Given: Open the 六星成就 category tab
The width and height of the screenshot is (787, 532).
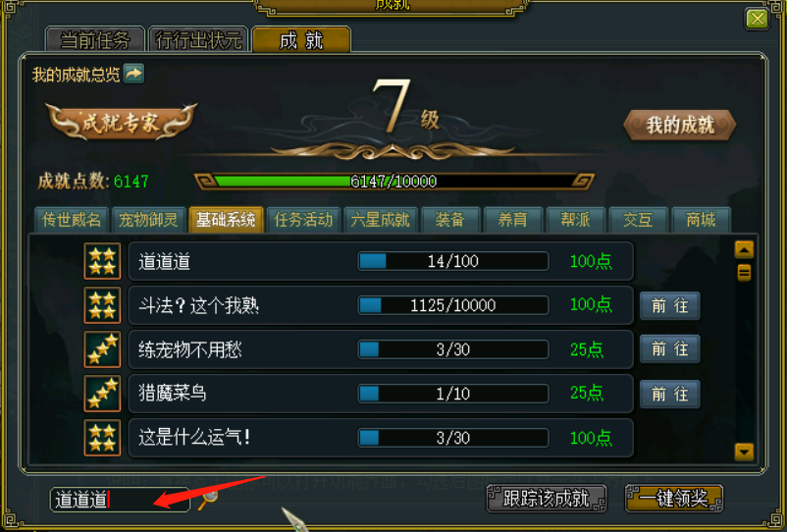Looking at the screenshot, I should tap(381, 220).
